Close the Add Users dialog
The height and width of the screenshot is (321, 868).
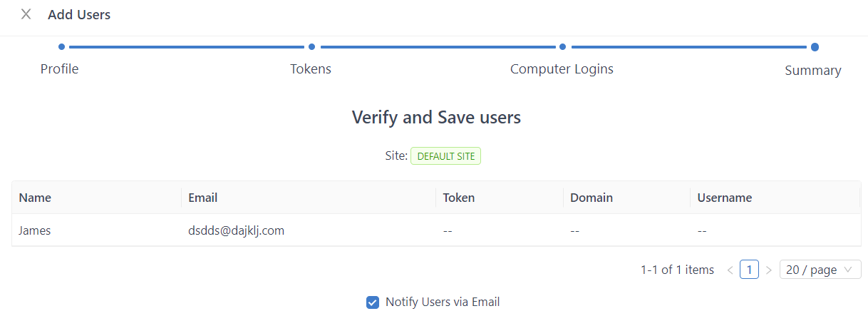26,14
